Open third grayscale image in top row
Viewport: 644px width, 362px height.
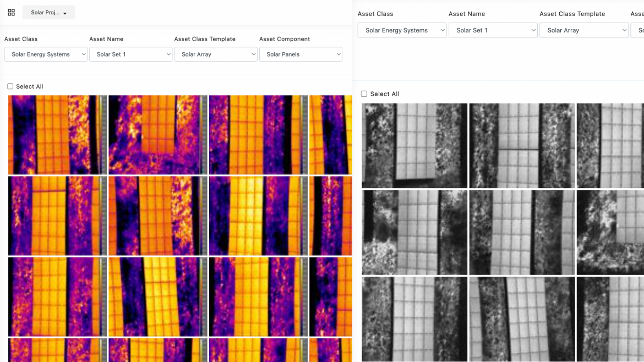coord(610,146)
